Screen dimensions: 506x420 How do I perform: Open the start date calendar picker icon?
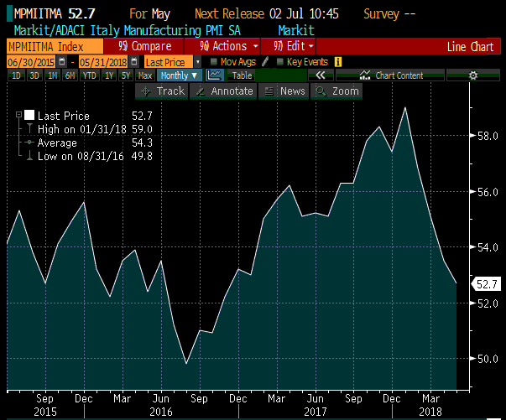pos(62,61)
